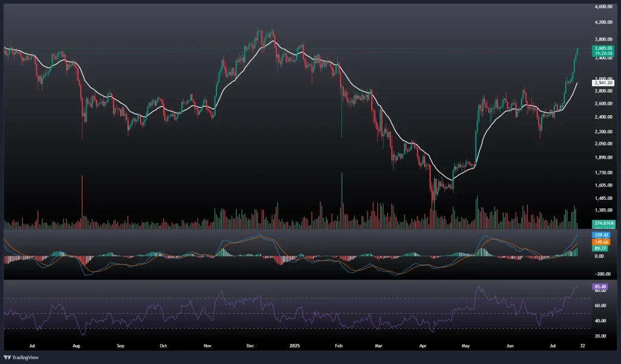
Task: Click the 22 date label on time axis
Action: [582, 345]
